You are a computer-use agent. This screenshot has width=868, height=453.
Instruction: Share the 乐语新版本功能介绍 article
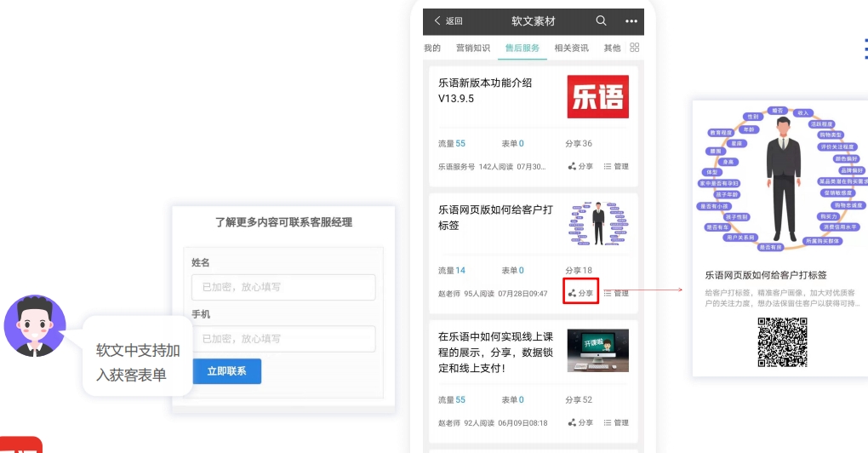(580, 166)
